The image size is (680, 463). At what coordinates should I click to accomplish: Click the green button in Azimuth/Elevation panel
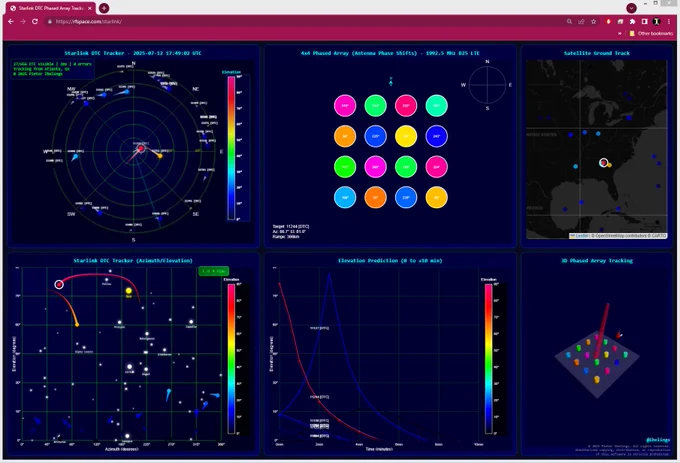[213, 271]
